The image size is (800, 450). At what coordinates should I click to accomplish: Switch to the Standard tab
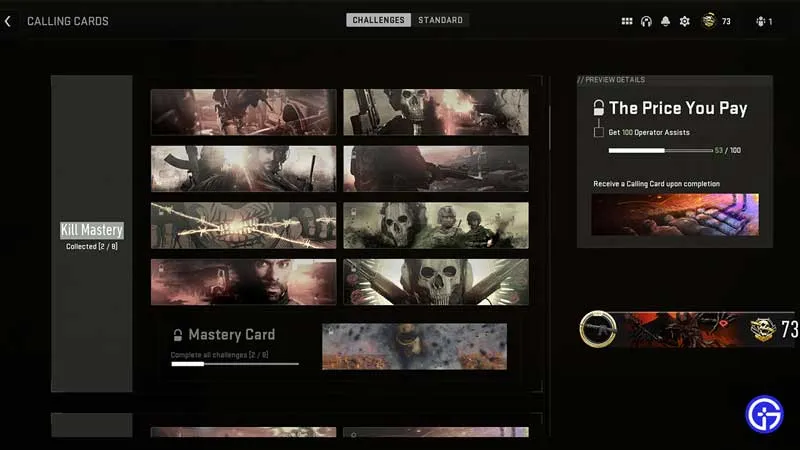440,20
